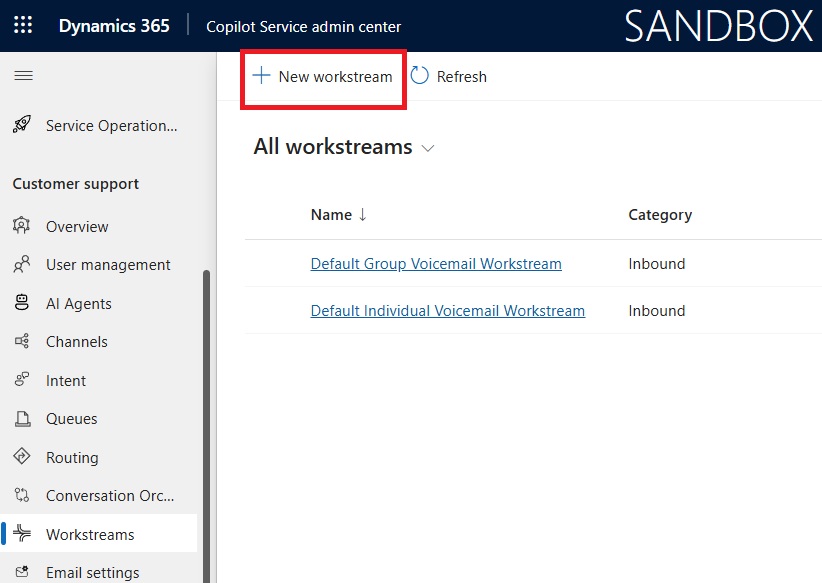Click the User management people icon
This screenshot has height=583, width=822.
point(21,264)
